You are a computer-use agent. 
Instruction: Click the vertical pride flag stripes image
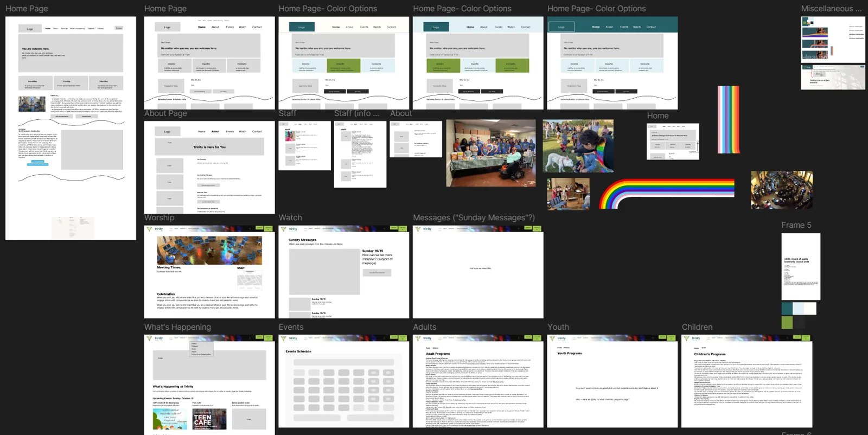pos(729,119)
